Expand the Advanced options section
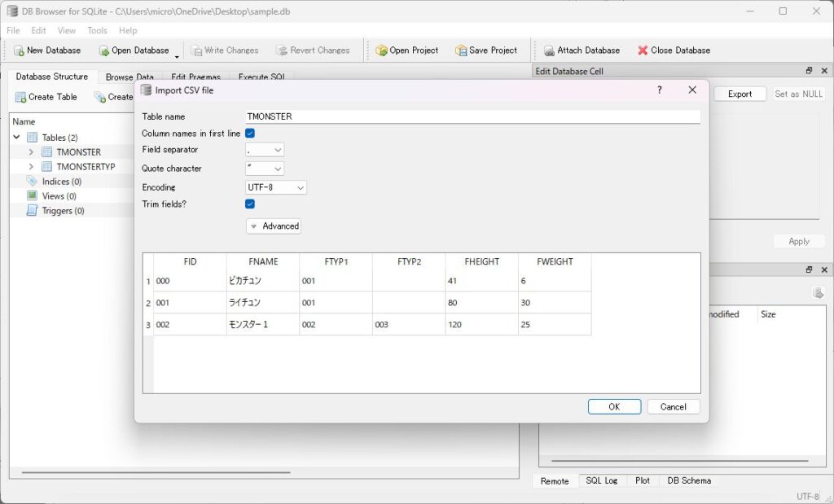Viewport: 834px width, 504px height. (x=274, y=226)
